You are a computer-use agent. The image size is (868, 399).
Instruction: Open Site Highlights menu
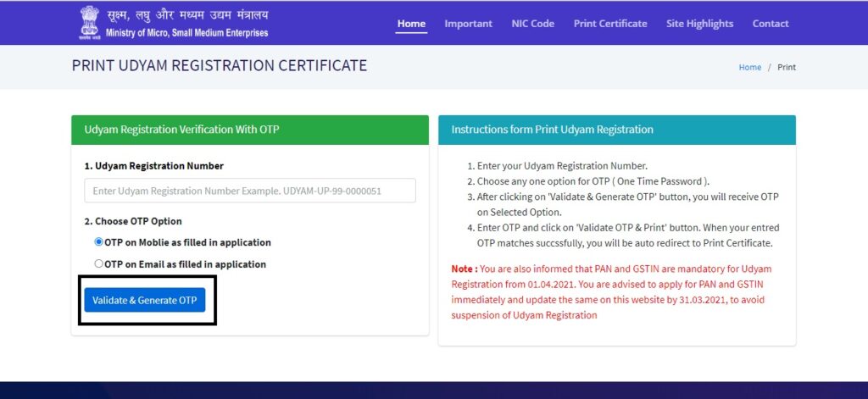[699, 24]
